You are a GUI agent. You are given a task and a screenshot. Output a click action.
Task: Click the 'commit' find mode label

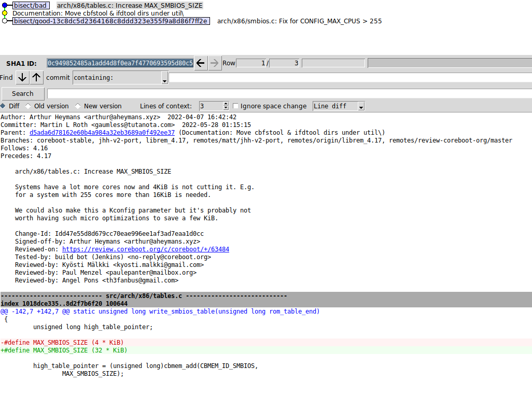click(x=58, y=78)
